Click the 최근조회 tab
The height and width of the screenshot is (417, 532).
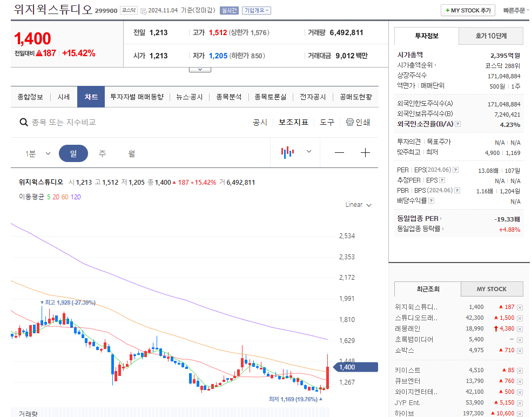[428, 289]
